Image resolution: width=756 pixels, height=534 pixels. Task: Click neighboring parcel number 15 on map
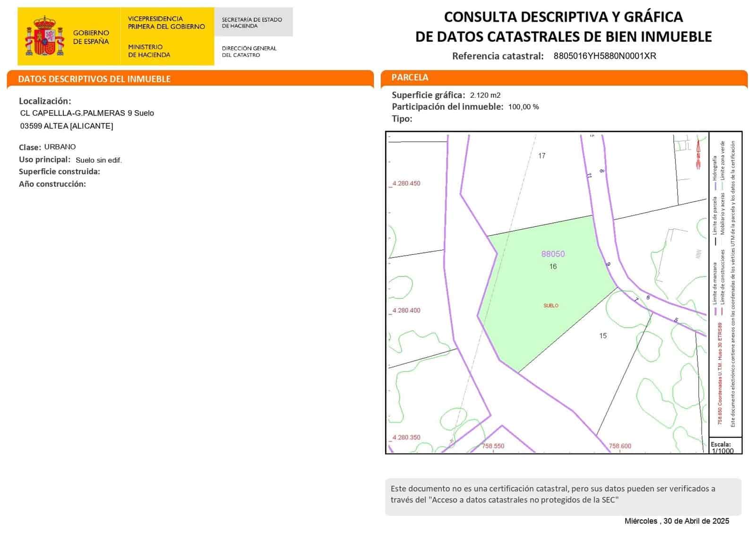click(x=604, y=336)
